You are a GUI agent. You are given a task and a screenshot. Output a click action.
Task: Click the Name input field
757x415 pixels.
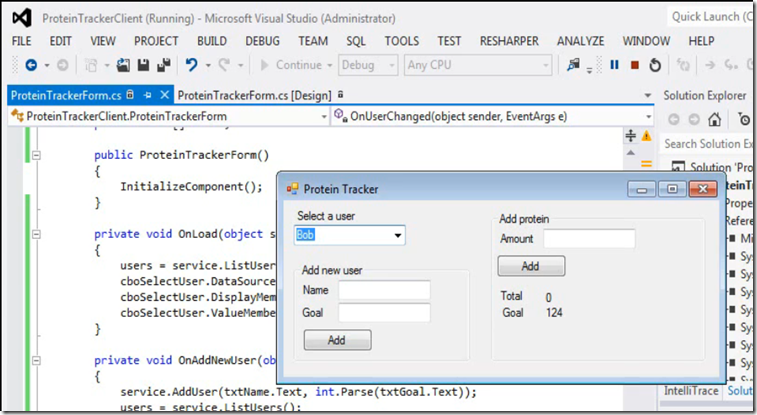coord(384,290)
